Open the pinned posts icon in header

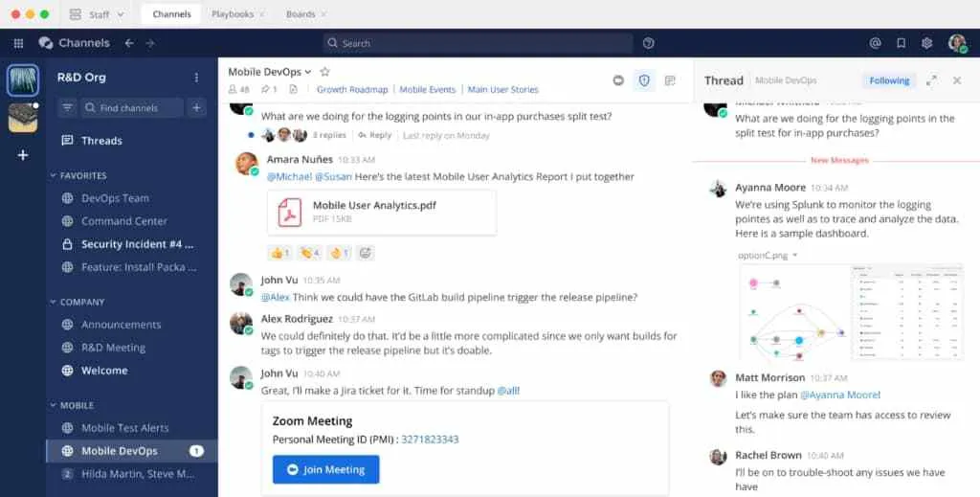pyautogui.click(x=267, y=89)
